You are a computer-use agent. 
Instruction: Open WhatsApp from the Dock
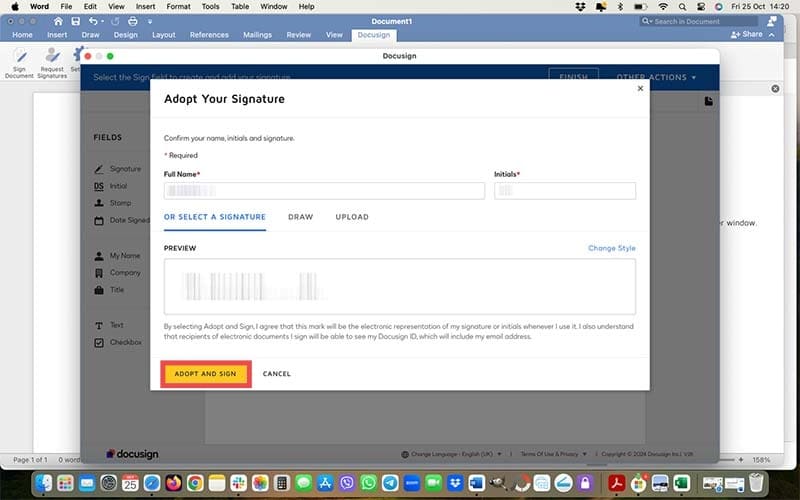click(368, 482)
